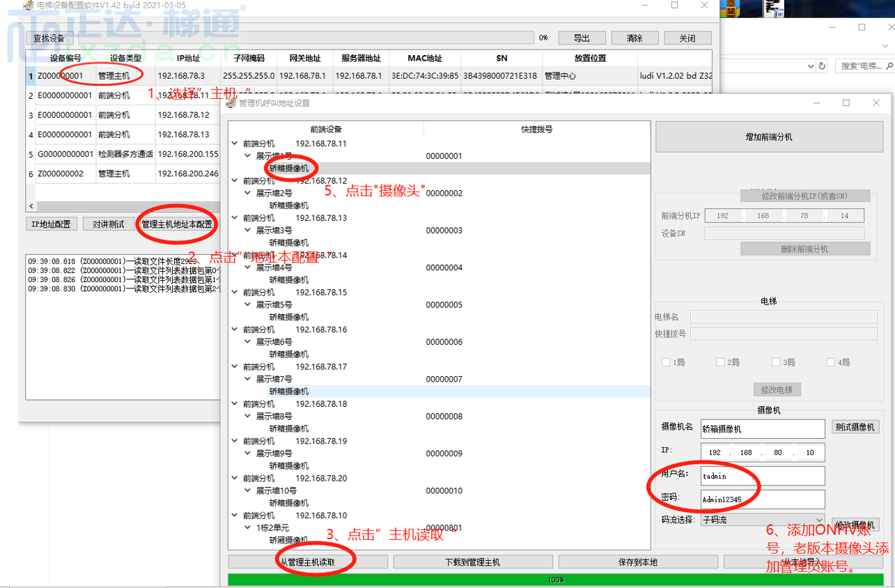Click the 管理主机地址本配置 button

point(177,224)
